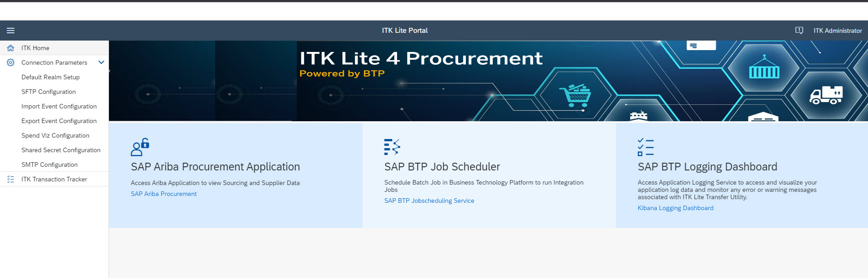The image size is (868, 278).
Task: Click the ITK Administrator account label
Action: [838, 31]
